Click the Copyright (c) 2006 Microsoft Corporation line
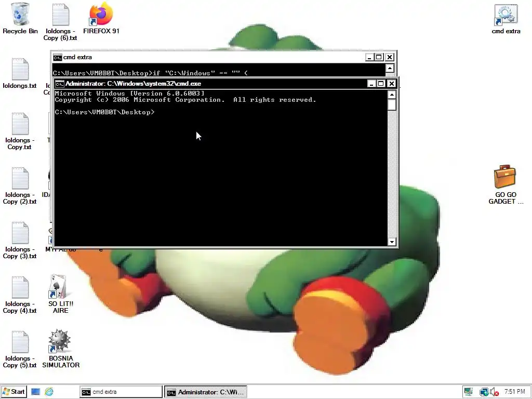The width and height of the screenshot is (532, 399). tap(185, 100)
